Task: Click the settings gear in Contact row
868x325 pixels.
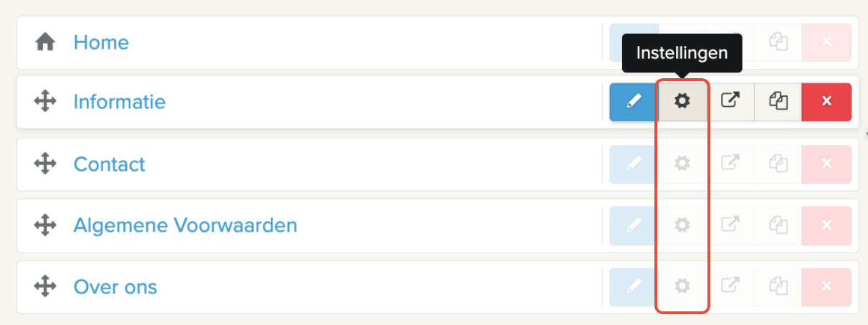Action: 682,164
